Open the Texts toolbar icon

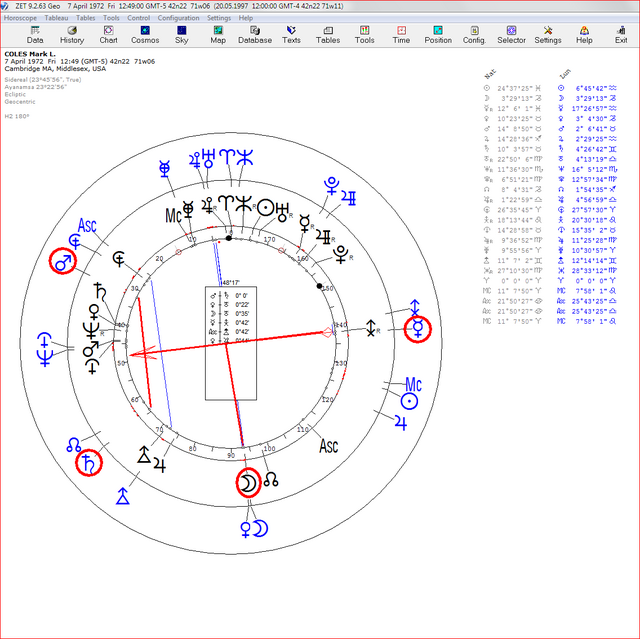click(291, 35)
